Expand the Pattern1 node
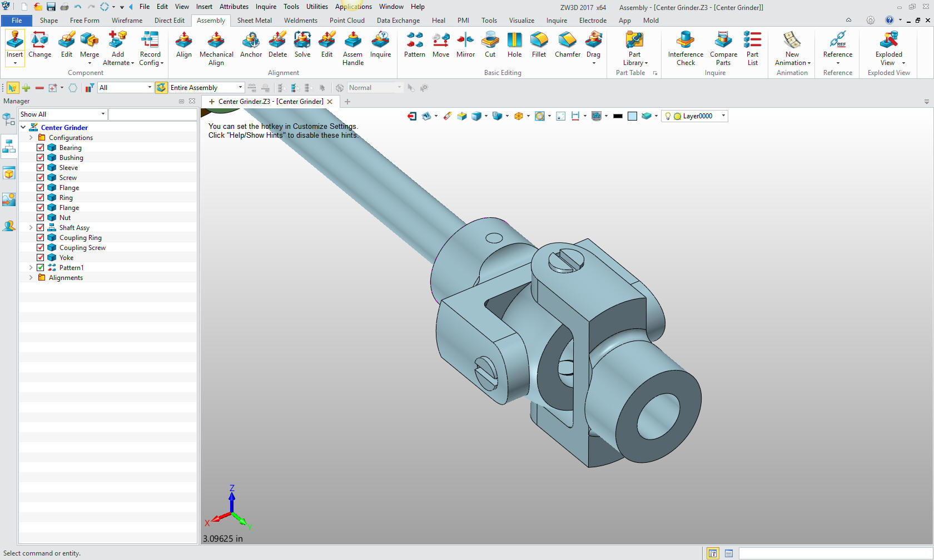The width and height of the screenshot is (934, 560). tap(31, 268)
